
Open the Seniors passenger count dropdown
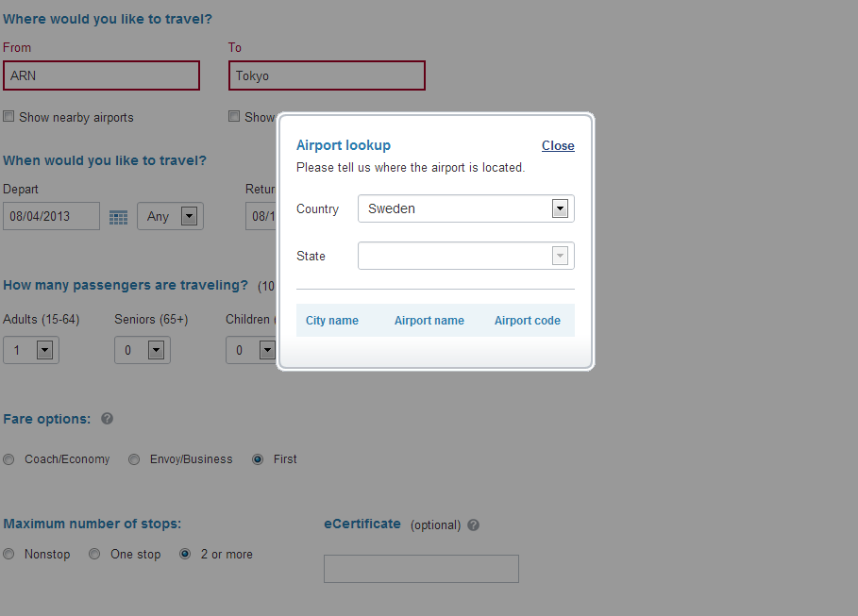143,350
